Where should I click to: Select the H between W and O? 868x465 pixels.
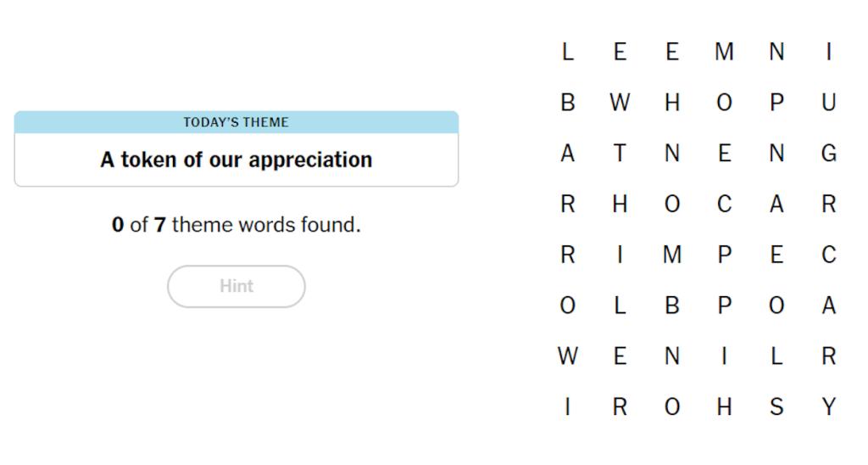pyautogui.click(x=671, y=103)
